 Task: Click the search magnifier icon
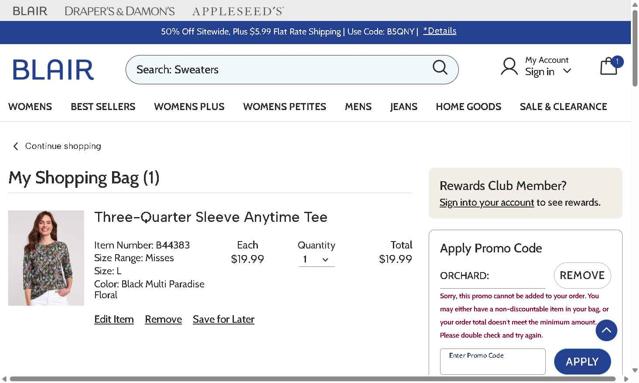(x=440, y=68)
